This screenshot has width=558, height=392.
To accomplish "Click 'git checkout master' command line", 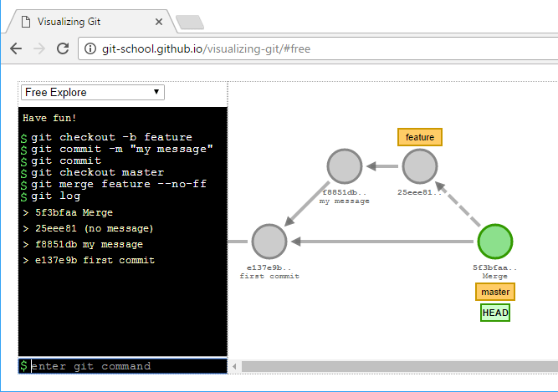I will click(x=98, y=172).
